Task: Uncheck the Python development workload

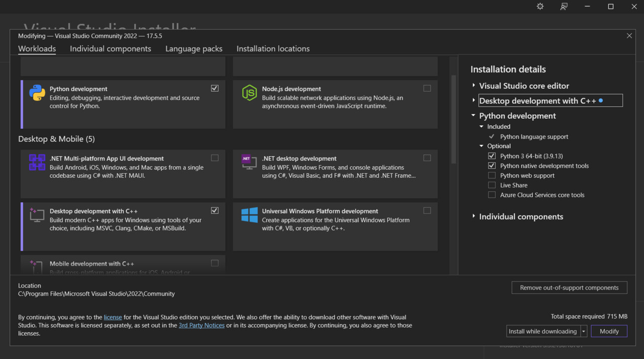Action: (x=215, y=88)
